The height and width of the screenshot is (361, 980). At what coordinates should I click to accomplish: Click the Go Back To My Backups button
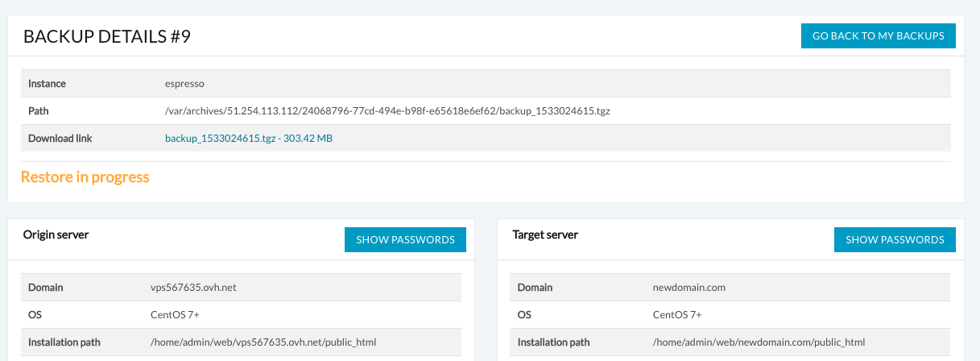pos(878,36)
